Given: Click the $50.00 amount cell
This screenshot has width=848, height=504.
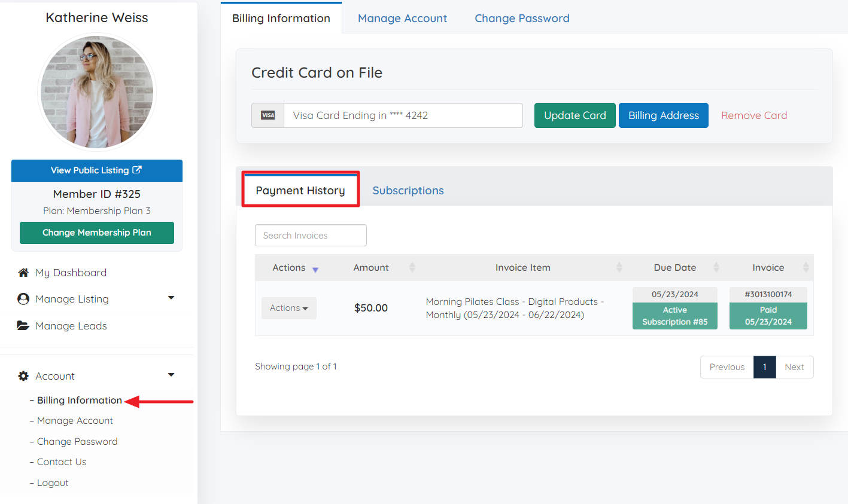Looking at the screenshot, I should tap(371, 308).
